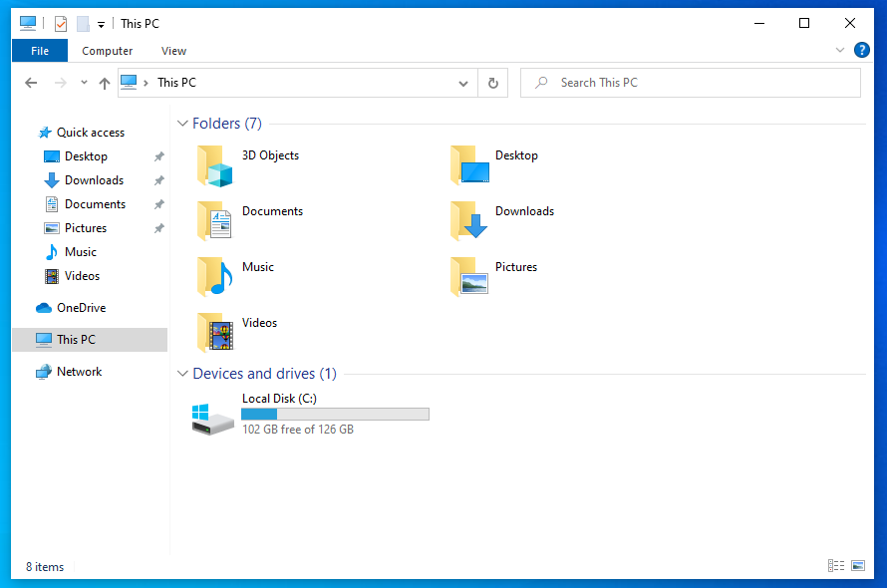The height and width of the screenshot is (588, 887).
Task: Select This PC in the navigation pane
Action: [x=90, y=340]
